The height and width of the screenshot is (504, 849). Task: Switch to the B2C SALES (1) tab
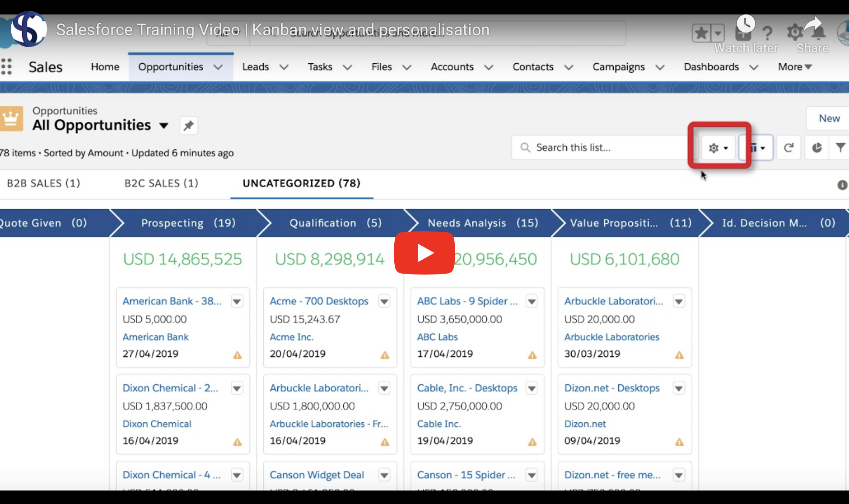(161, 183)
